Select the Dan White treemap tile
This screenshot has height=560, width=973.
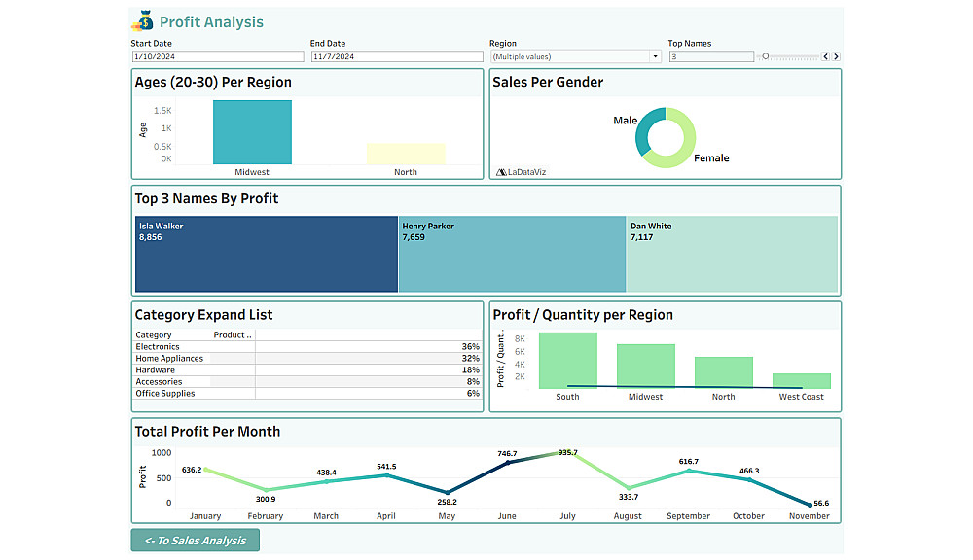pyautogui.click(x=733, y=254)
